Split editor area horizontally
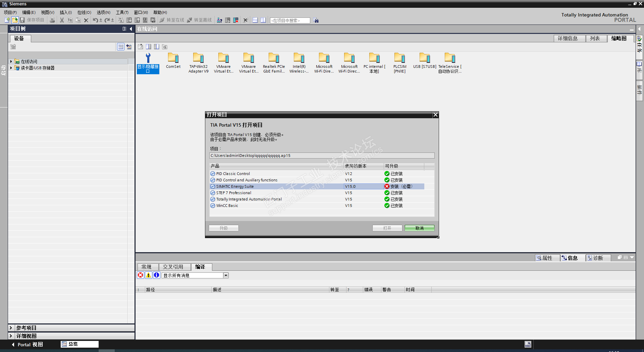 pyautogui.click(x=255, y=20)
